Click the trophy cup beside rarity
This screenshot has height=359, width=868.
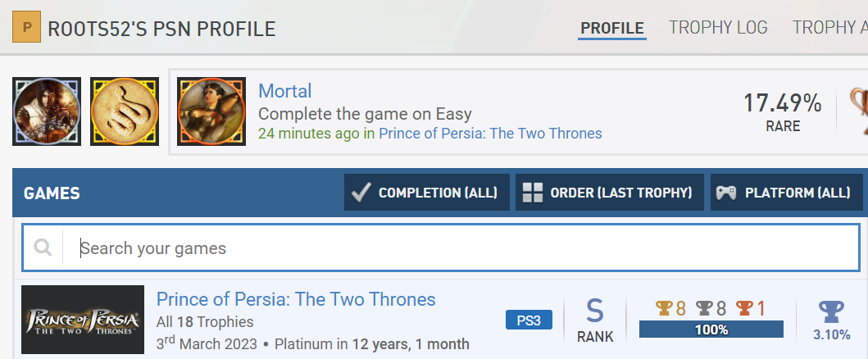858,111
